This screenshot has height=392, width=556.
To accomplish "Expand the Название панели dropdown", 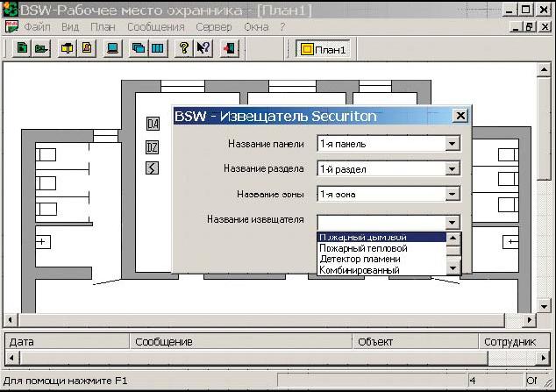I will pyautogui.click(x=452, y=144).
